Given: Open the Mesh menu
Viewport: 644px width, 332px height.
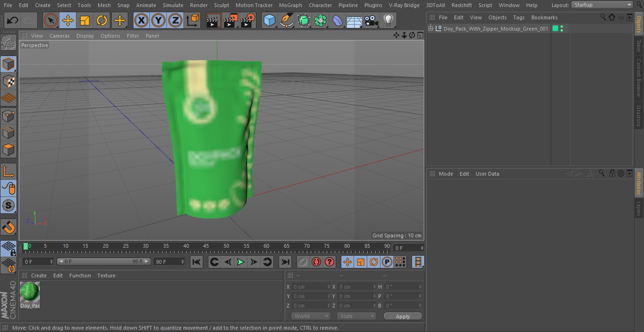Looking at the screenshot, I should (104, 5).
